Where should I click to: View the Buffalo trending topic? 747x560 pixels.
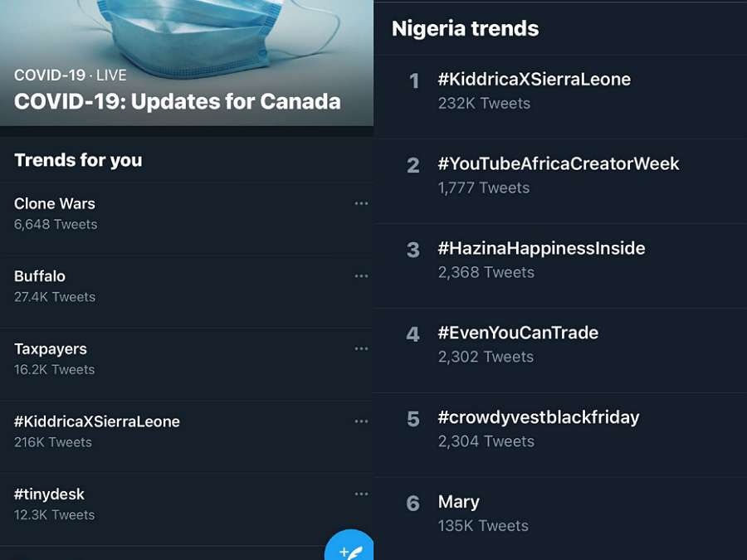[40, 276]
